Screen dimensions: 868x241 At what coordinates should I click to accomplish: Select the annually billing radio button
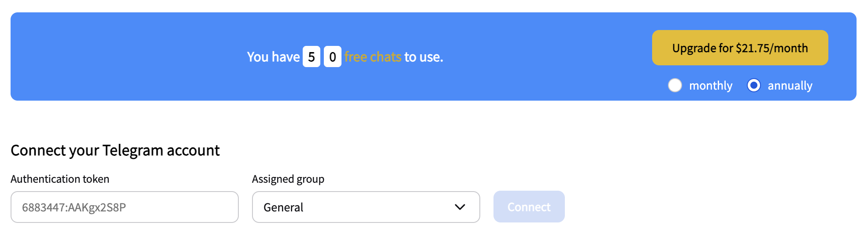pos(753,85)
